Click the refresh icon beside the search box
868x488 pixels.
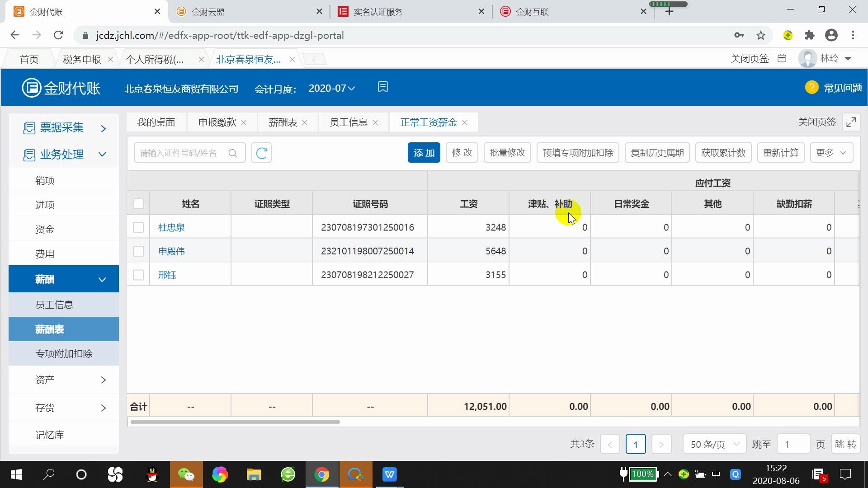[261, 153]
